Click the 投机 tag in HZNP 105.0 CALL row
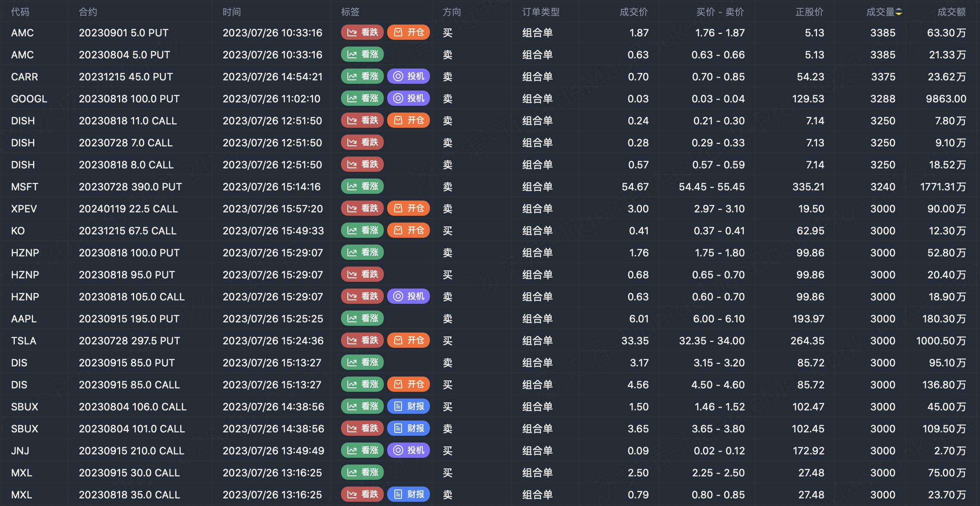Viewport: 980px width, 506px height. click(x=409, y=297)
